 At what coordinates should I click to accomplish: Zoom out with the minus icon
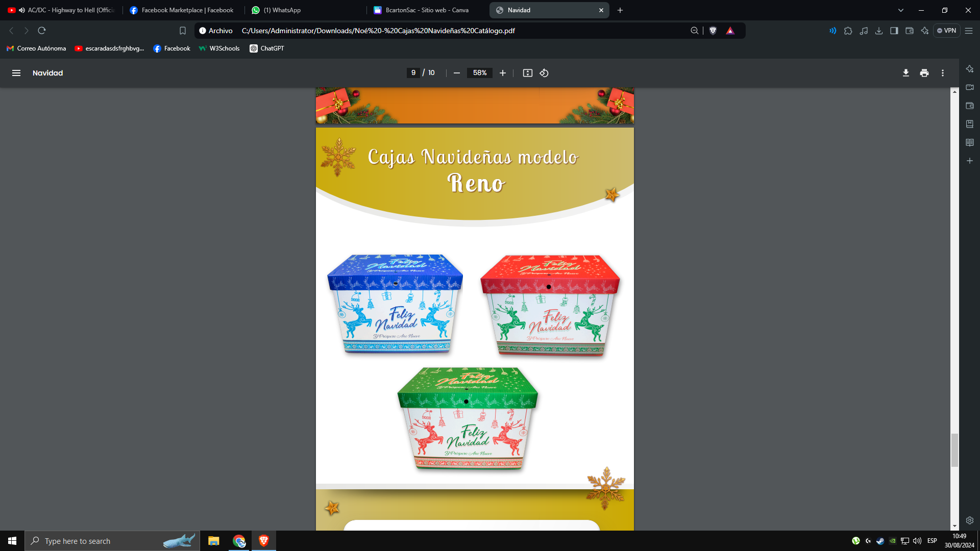click(x=457, y=73)
